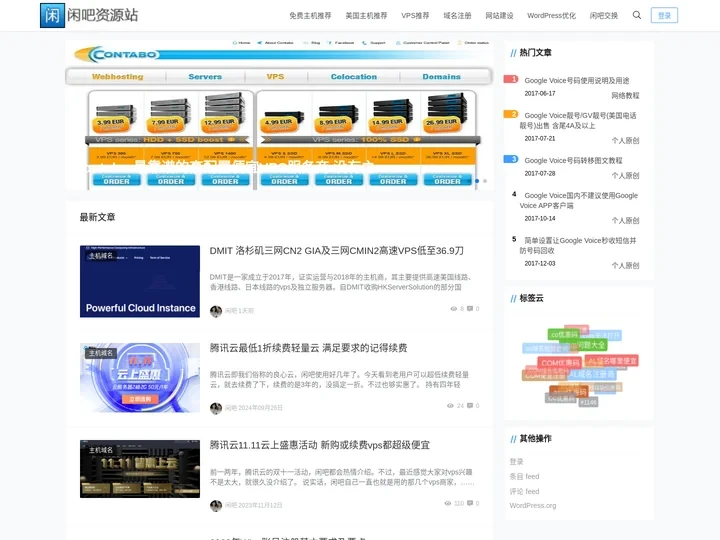720x540 pixels.
Task: Select 闲吧交换 in the navigation bar
Action: click(x=603, y=16)
